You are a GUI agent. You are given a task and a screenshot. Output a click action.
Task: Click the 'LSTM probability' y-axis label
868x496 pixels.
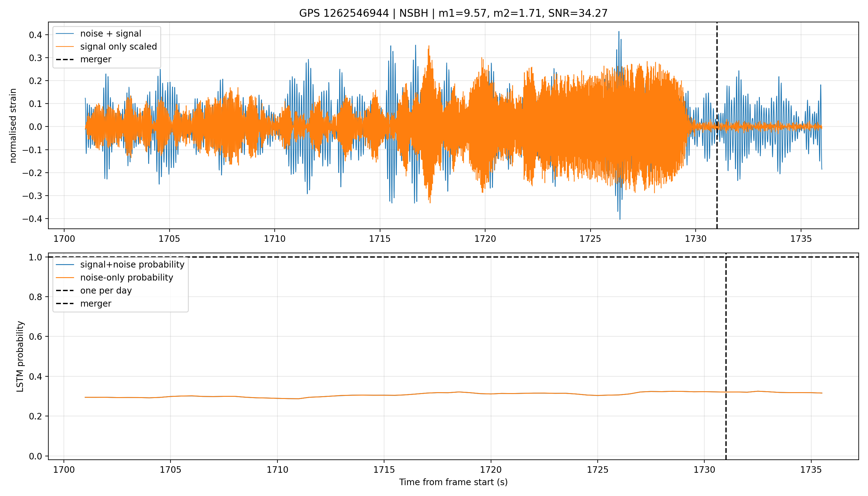(20, 356)
